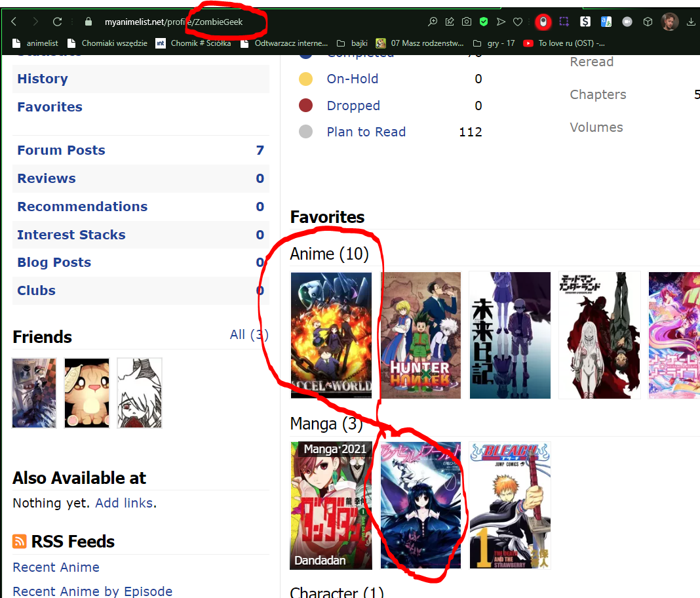Click the RSS feed orange icon
Viewport: 700px width, 598px height.
click(20, 542)
